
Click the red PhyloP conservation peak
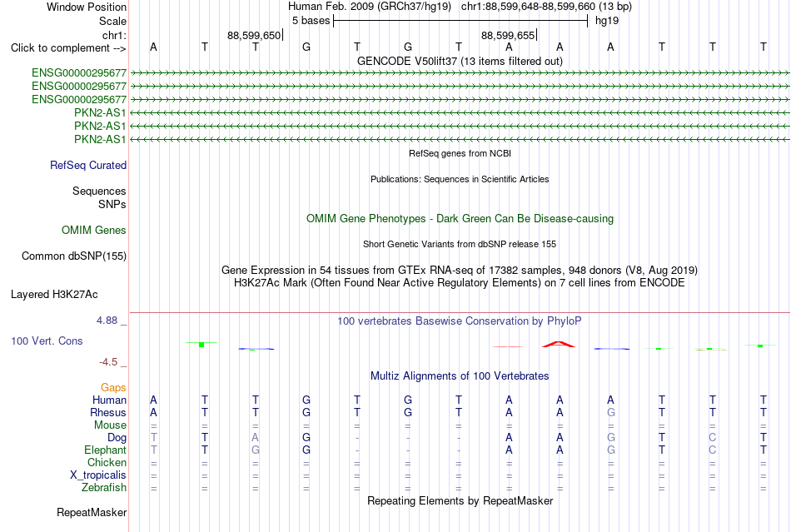tap(559, 345)
